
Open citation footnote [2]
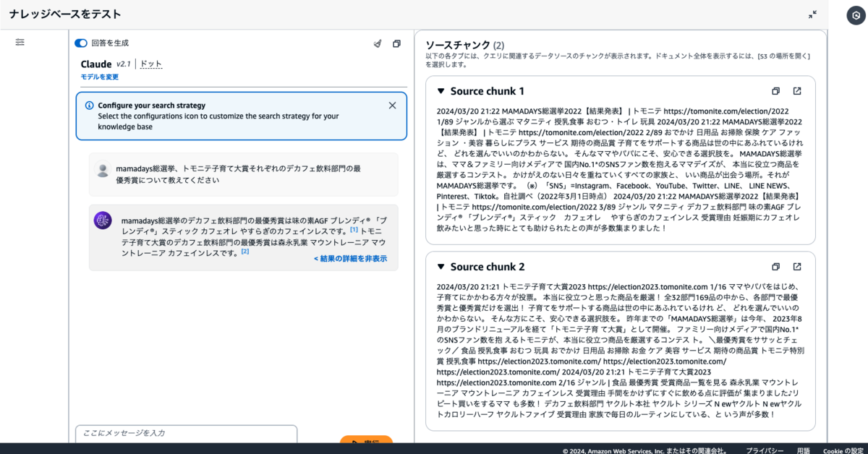244,252
